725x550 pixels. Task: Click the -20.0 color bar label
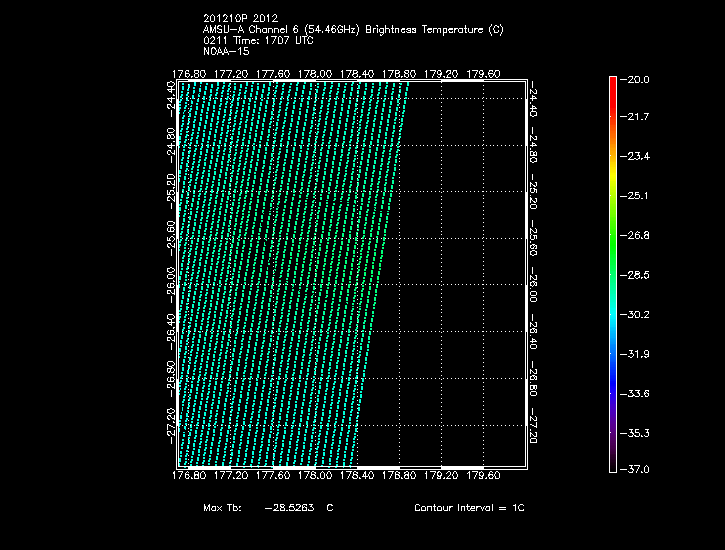pyautogui.click(x=637, y=79)
